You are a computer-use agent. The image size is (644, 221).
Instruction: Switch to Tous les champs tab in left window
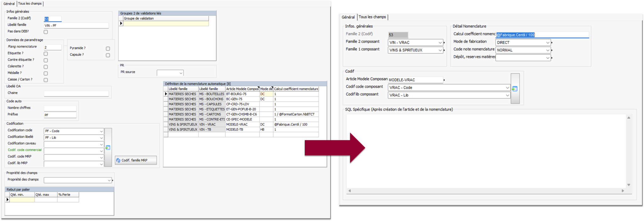click(30, 3)
